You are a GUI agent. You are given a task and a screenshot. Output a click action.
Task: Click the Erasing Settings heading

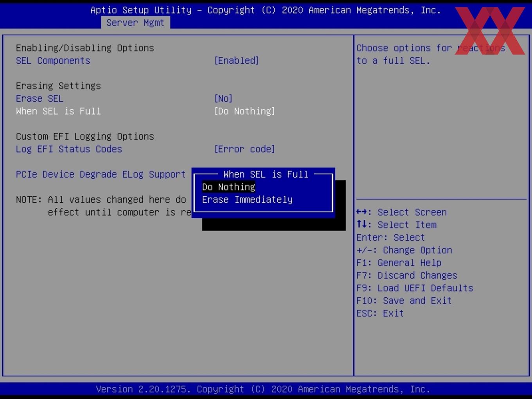point(58,86)
